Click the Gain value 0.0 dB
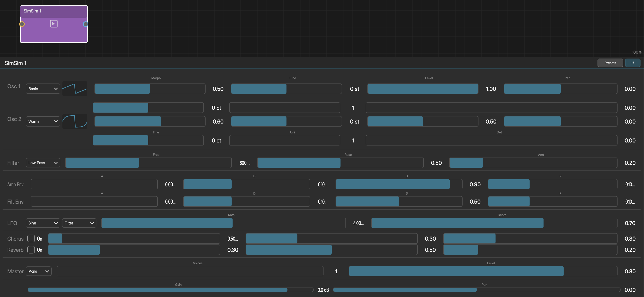644x297 pixels. (x=323, y=290)
